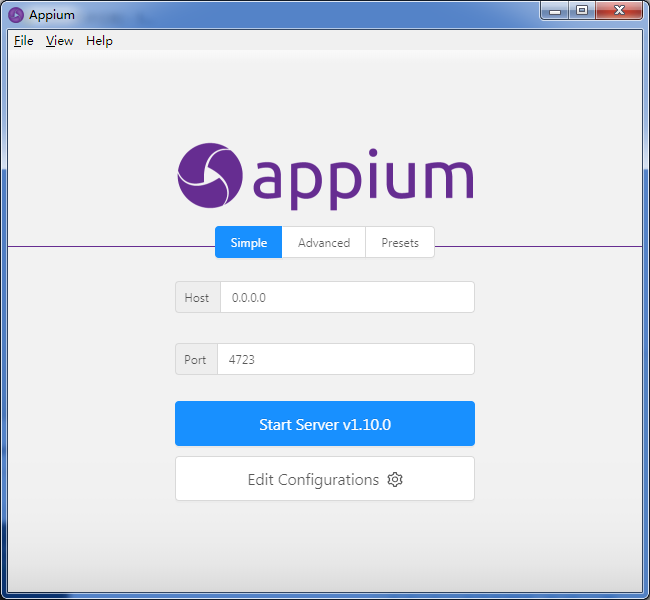Open Edit Configurations
Screen dimensions: 650x600
click(x=325, y=479)
